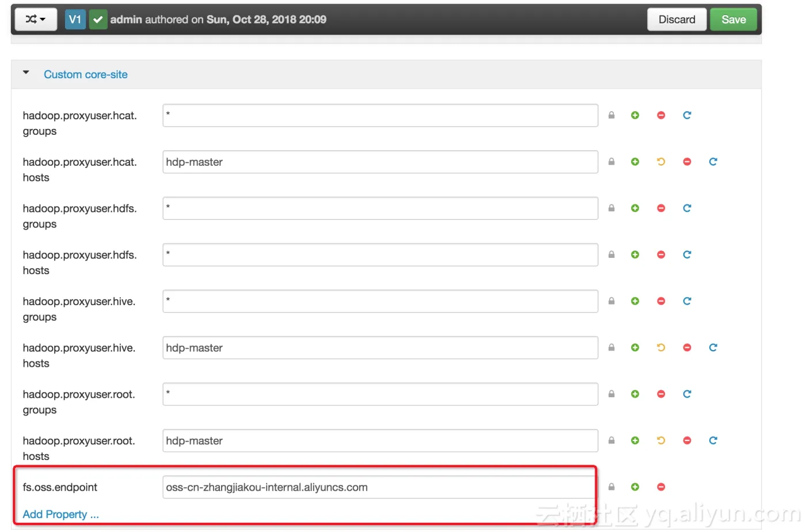
Task: Edit the hadoop.proxyuser.hive.hosts value field
Action: click(x=380, y=348)
